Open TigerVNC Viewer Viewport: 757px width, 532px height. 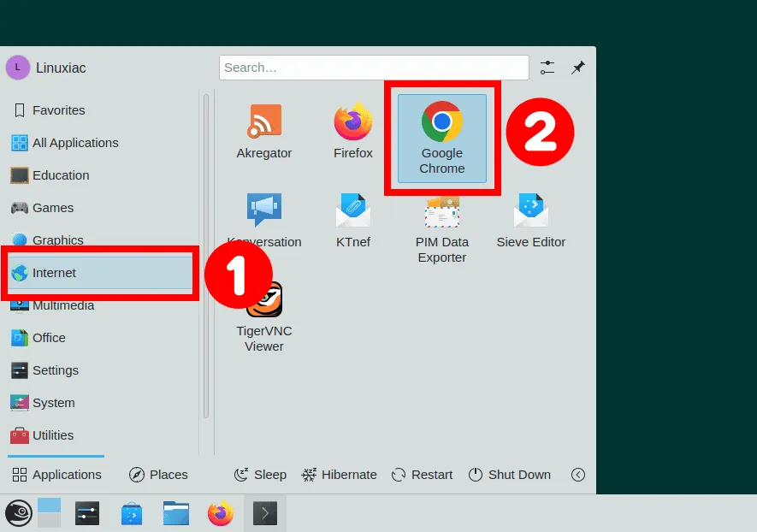[264, 316]
